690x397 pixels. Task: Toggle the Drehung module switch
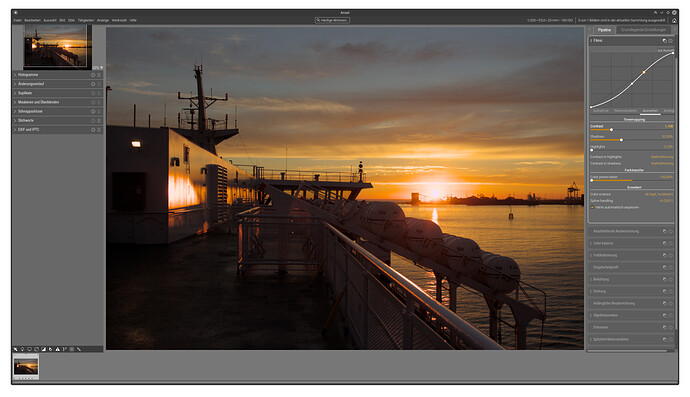pyautogui.click(x=591, y=291)
